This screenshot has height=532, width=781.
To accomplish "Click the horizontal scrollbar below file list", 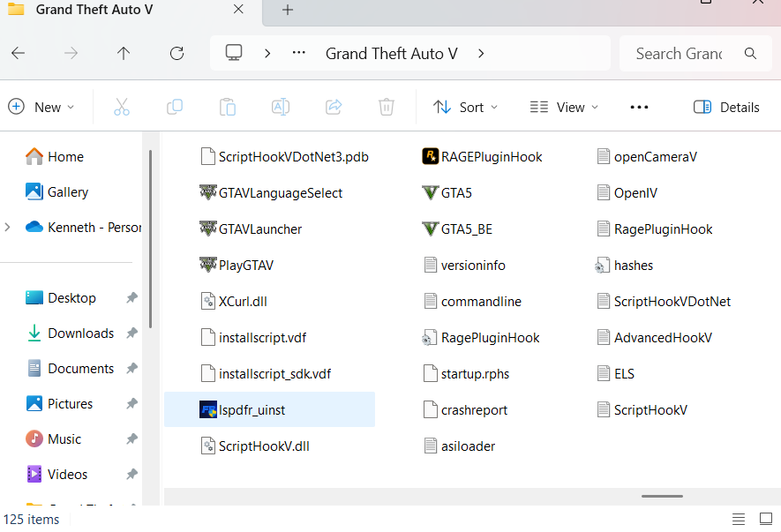I will pyautogui.click(x=662, y=496).
